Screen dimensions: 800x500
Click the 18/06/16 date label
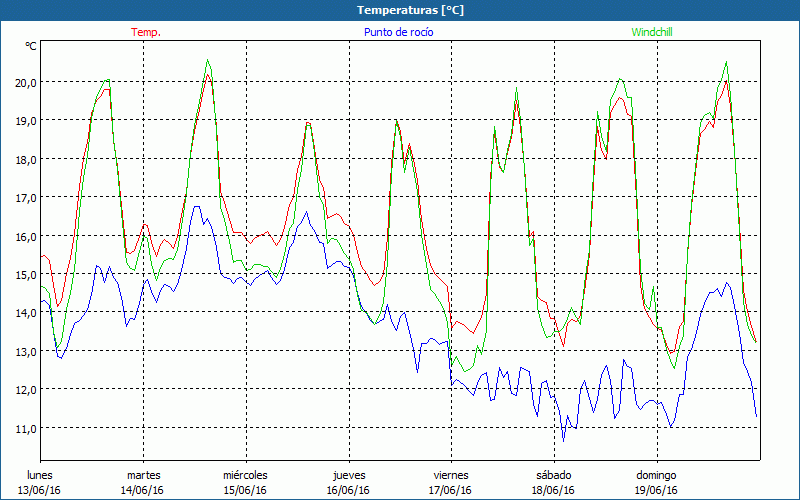pyautogui.click(x=553, y=490)
